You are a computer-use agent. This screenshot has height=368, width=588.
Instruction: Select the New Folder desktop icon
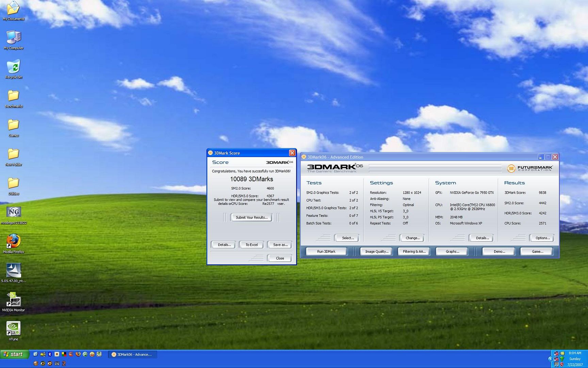point(14,157)
